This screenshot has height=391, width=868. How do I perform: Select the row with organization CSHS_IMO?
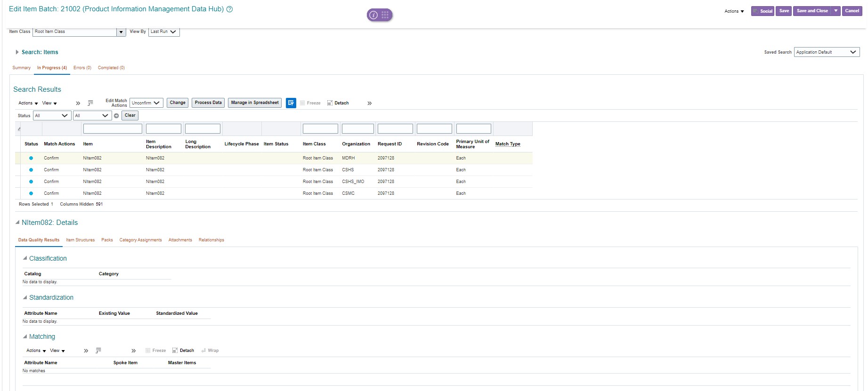(274, 182)
